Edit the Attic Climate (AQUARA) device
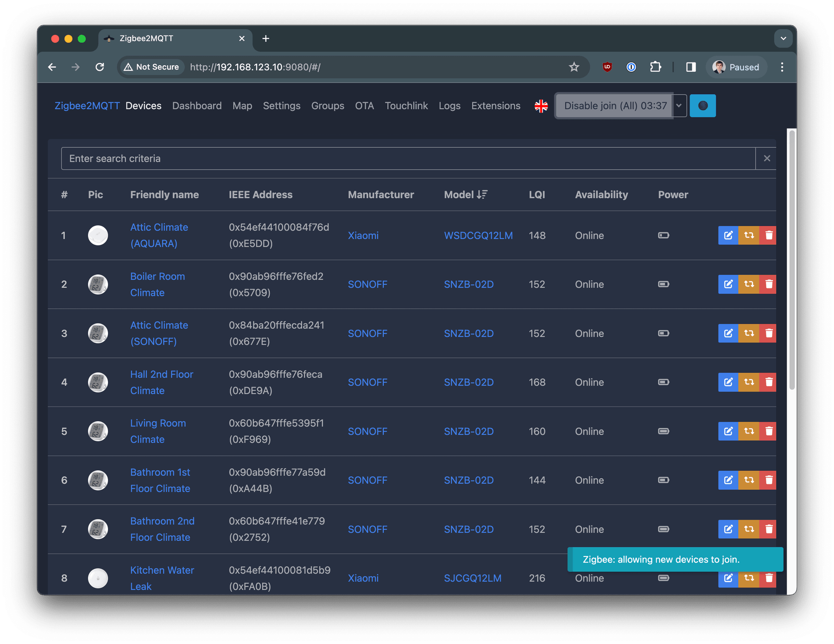This screenshot has height=644, width=834. pyautogui.click(x=728, y=235)
